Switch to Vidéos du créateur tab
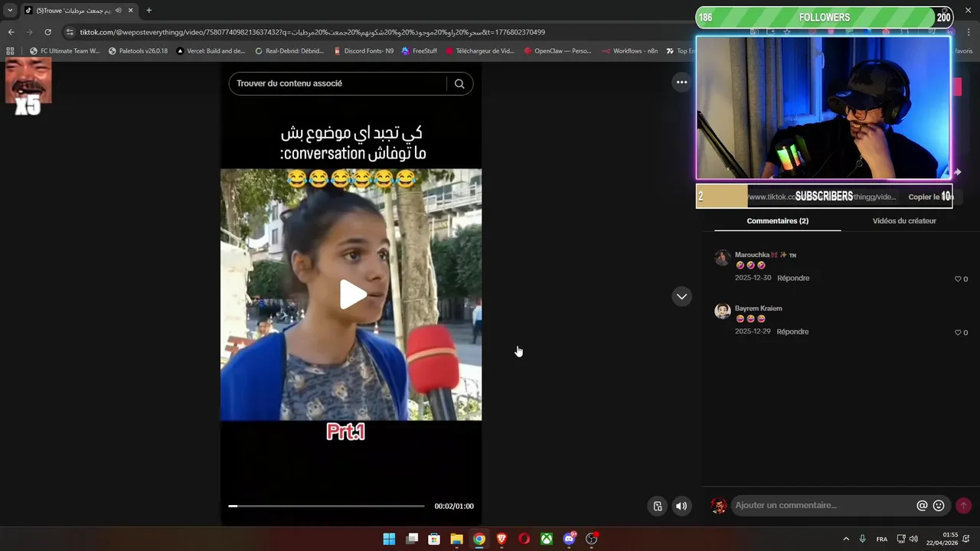 pyautogui.click(x=904, y=220)
